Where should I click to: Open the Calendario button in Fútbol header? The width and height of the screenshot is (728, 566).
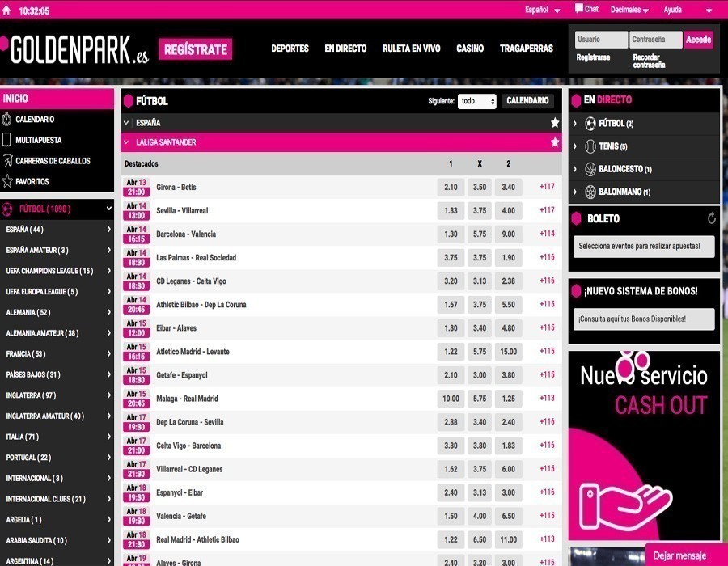[527, 101]
